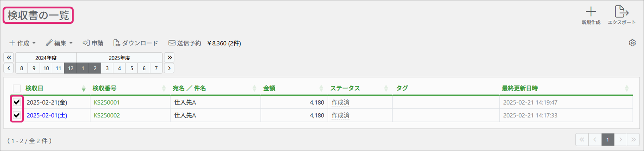Jump forward with the double-right arrow
Viewport: 644px width, 151px height.
[169, 57]
